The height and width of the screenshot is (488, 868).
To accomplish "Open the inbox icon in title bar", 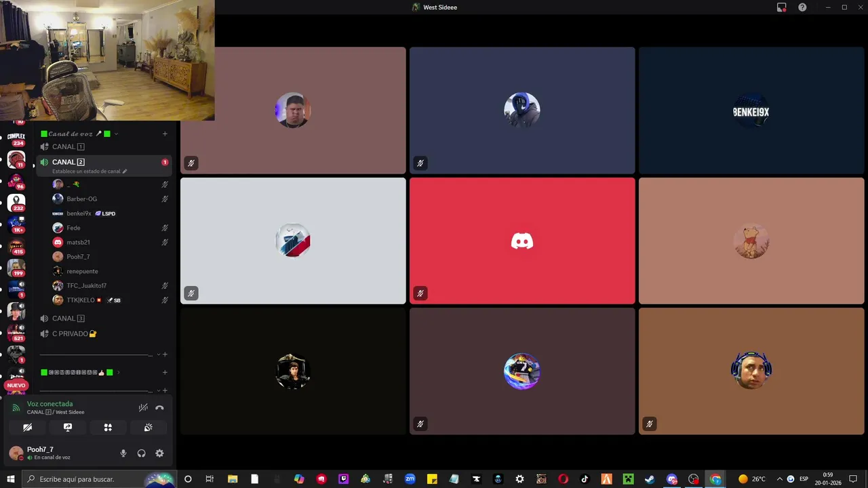I will (x=782, y=7).
